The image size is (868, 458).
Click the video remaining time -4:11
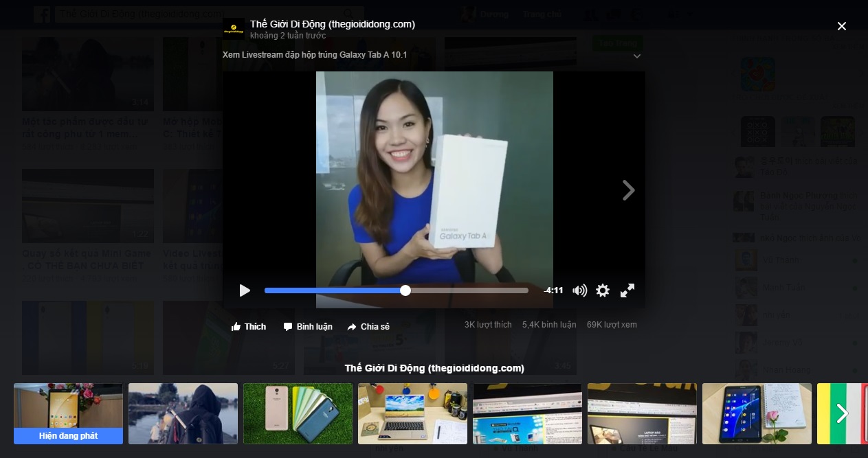[553, 290]
